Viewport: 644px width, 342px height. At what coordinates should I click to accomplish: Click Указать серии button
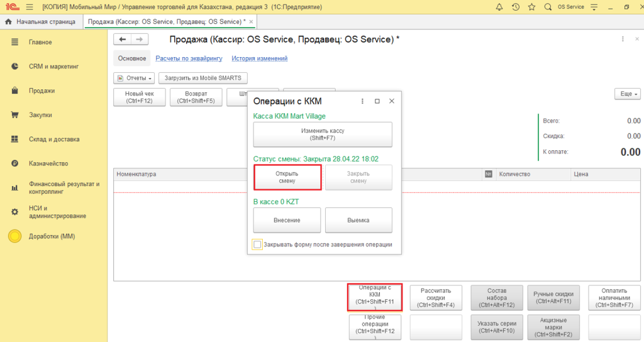(x=497, y=327)
